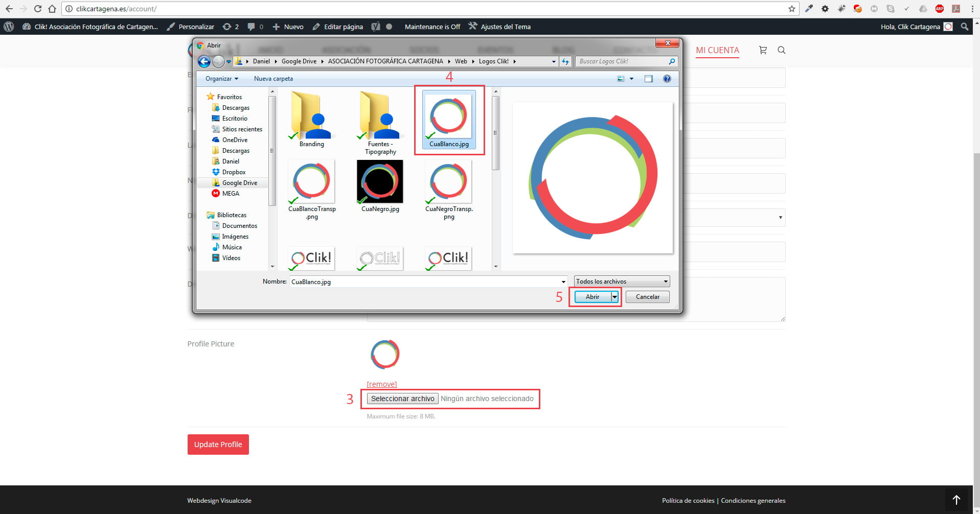This screenshot has width=980, height=514.
Task: Click the Update Profile button
Action: (x=218, y=445)
